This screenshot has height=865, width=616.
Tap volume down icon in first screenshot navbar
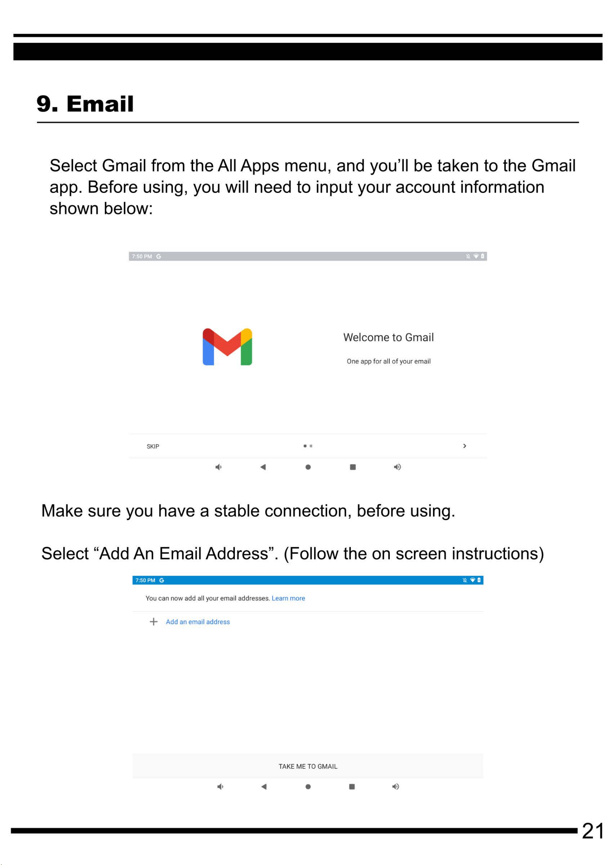219,467
